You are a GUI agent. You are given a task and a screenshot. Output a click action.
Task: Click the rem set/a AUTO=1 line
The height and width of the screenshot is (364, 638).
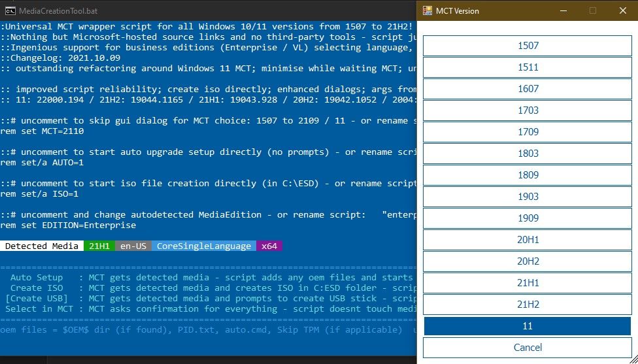(x=42, y=163)
